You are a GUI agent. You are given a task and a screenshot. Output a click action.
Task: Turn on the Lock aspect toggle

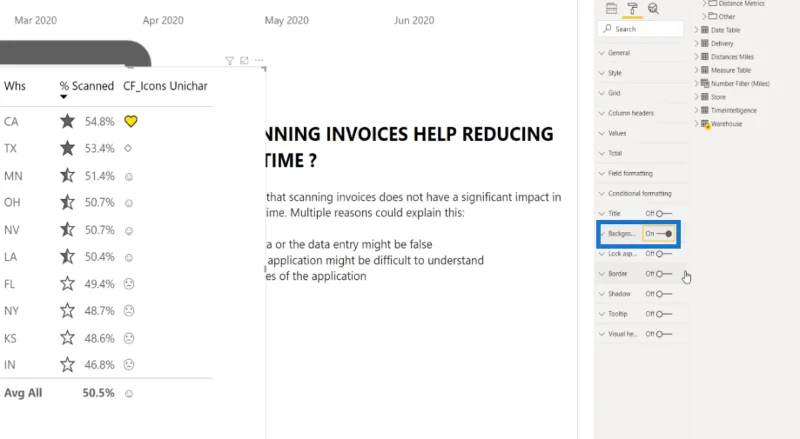point(664,254)
